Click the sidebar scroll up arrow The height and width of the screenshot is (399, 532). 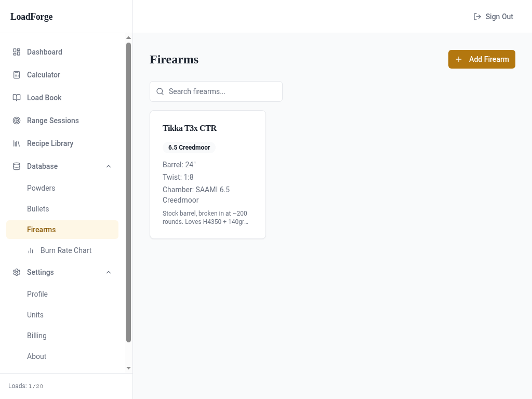point(129,37)
